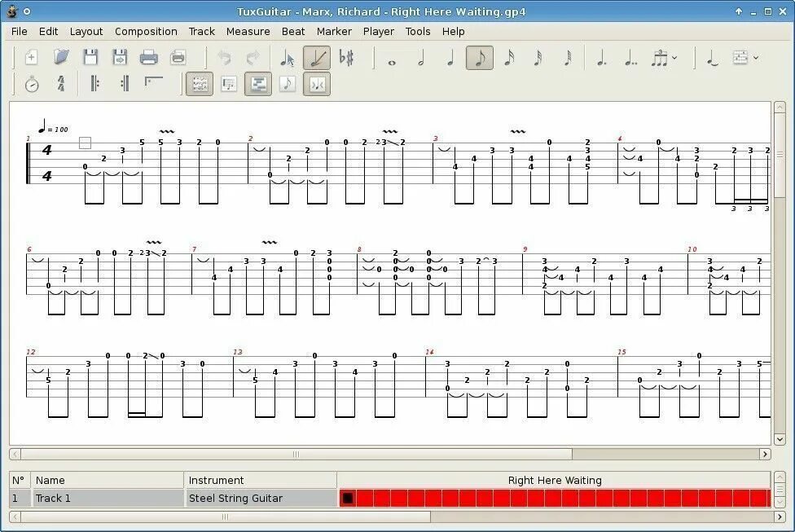The image size is (795, 532).
Task: Open the Player menu
Action: pos(378,31)
